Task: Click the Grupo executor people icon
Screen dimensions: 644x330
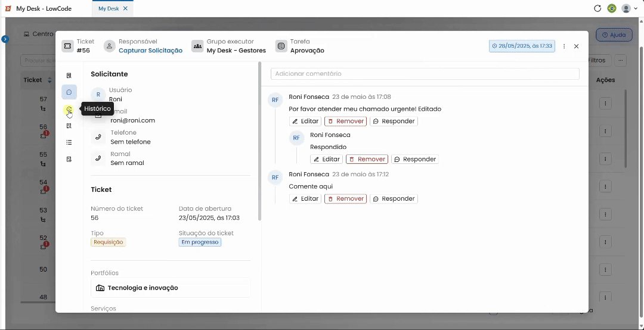Action: pyautogui.click(x=197, y=46)
